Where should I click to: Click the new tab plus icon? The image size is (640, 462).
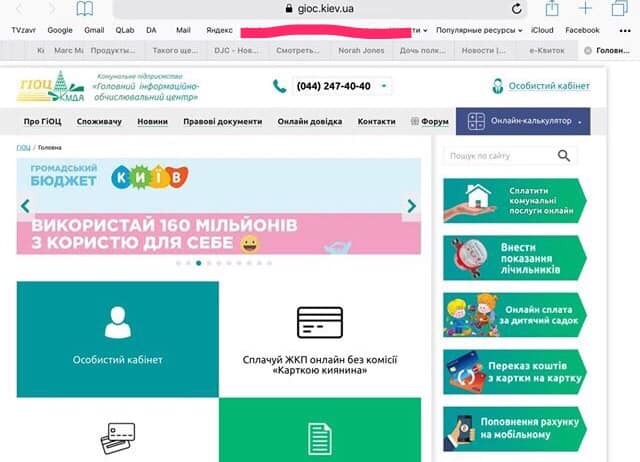click(x=584, y=9)
